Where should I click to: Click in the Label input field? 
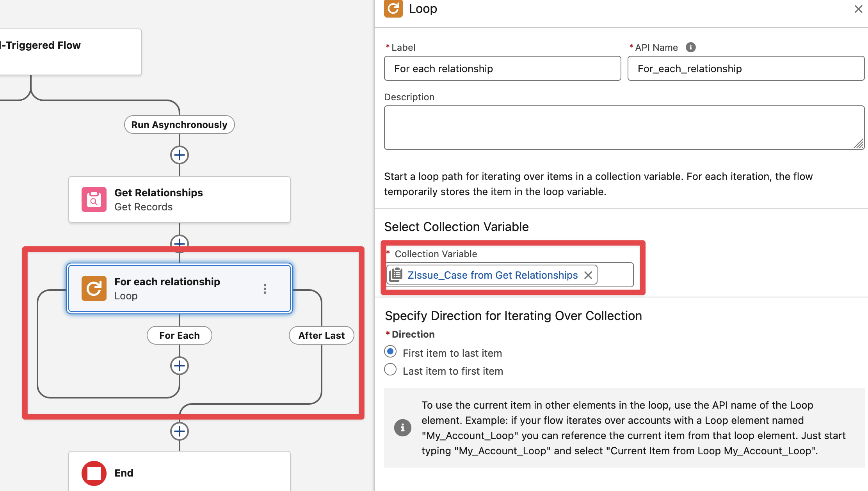pos(502,69)
